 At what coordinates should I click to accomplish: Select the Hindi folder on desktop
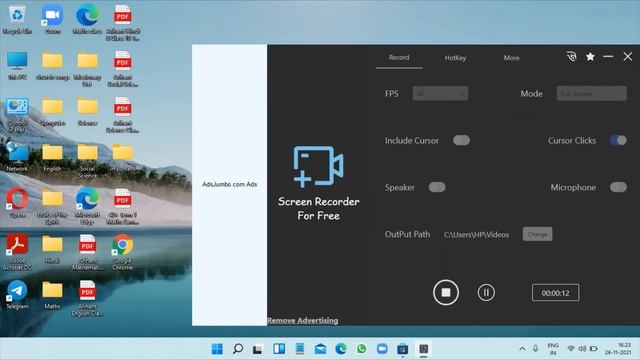point(52,249)
